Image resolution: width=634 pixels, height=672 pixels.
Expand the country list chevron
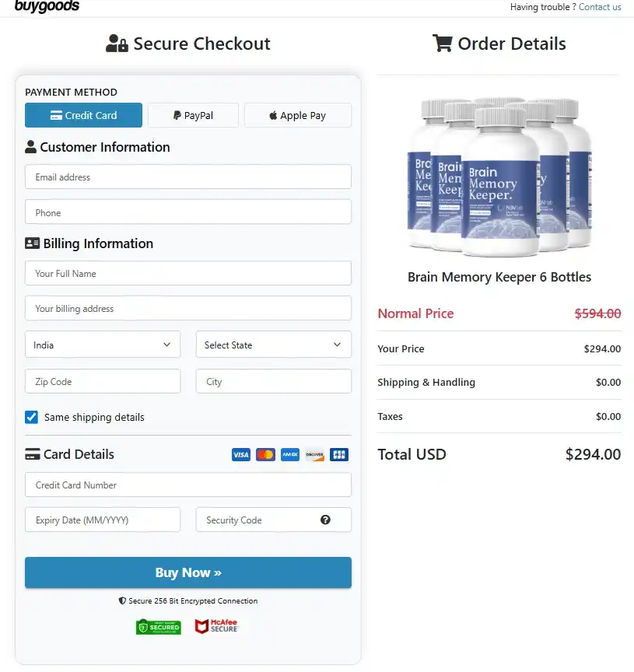[x=166, y=345]
